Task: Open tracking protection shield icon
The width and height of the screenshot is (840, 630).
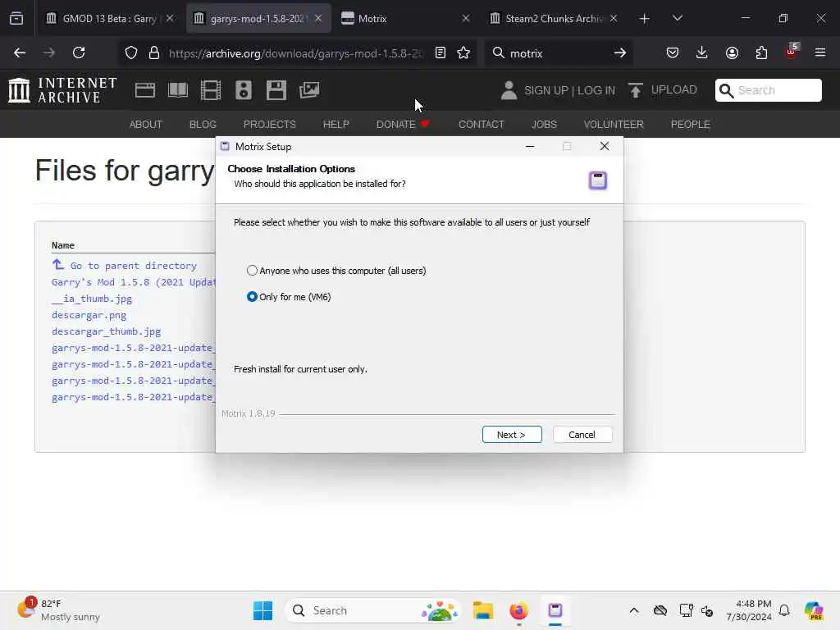Action: 131,52
